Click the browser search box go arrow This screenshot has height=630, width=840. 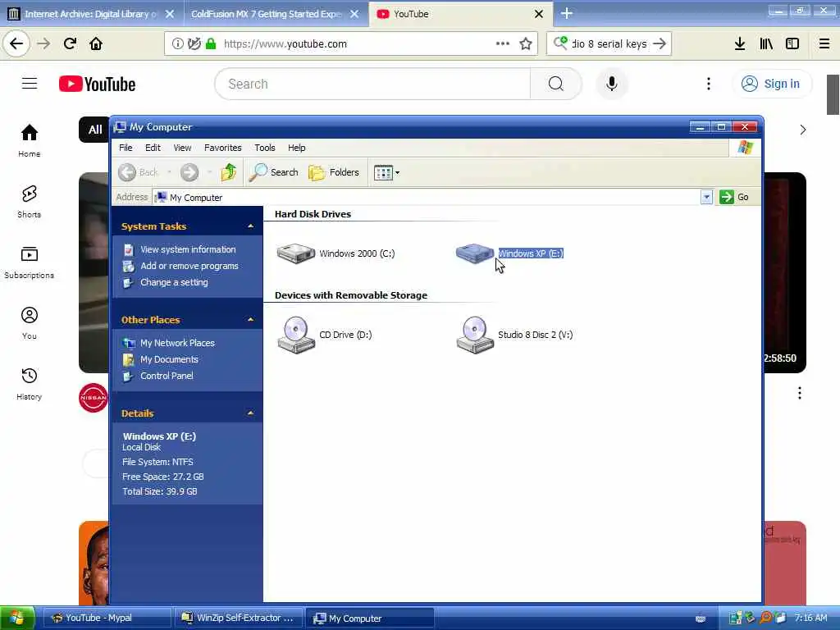(x=660, y=44)
